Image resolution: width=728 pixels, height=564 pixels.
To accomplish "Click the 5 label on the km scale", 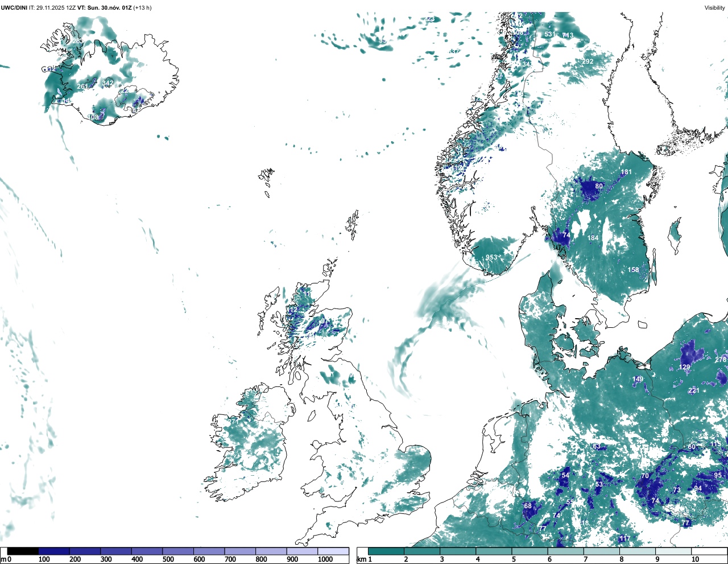I will pos(514,559).
